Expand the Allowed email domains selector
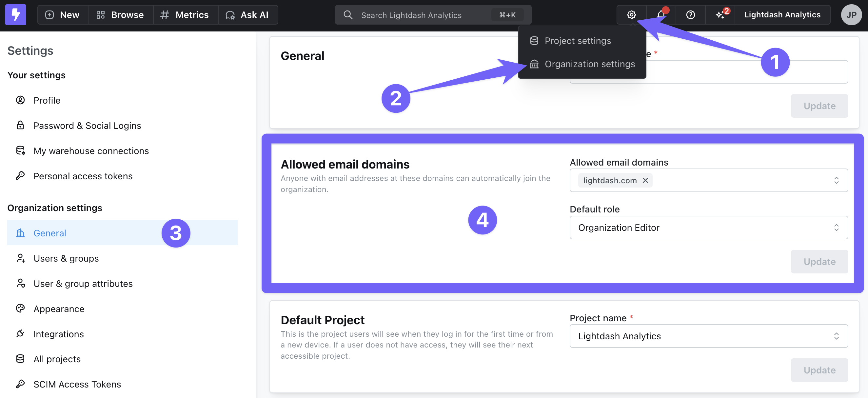The width and height of the screenshot is (868, 398). 836,180
